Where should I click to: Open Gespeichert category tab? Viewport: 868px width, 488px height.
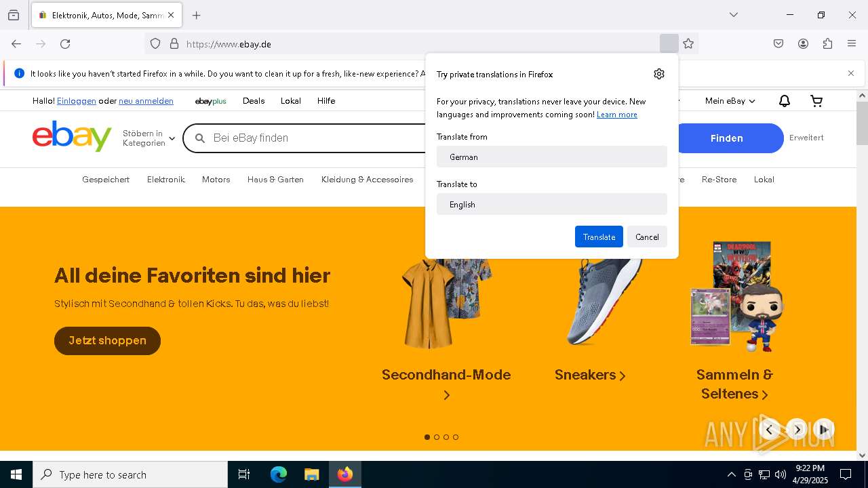(106, 180)
